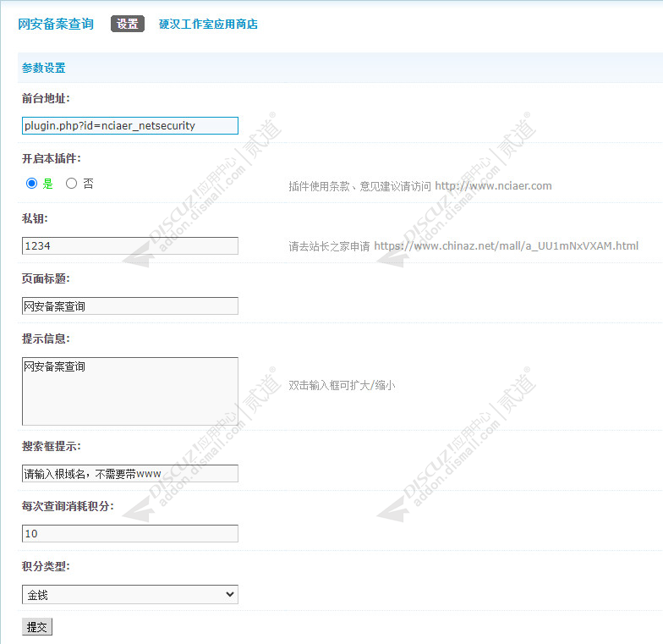
Task: Click the 提示信息 label
Action: tap(46, 339)
